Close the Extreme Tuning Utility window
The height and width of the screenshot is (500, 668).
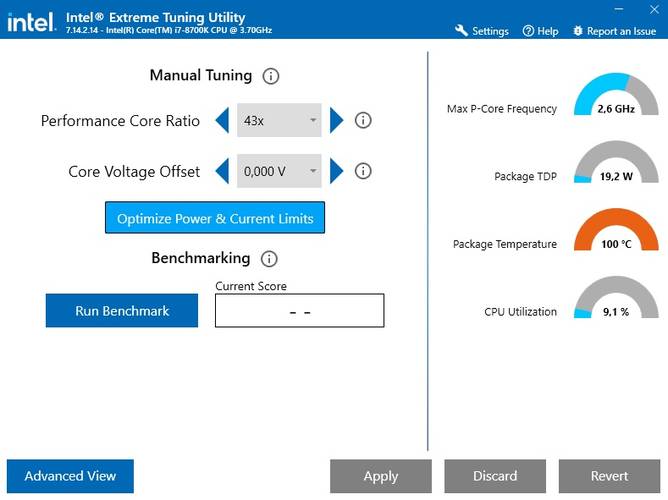coord(654,9)
